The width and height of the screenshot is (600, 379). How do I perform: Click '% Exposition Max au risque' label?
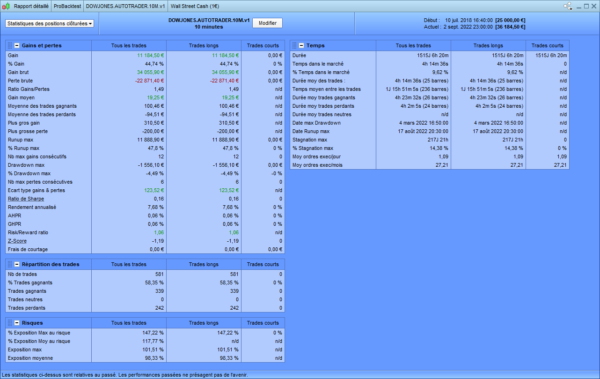click(x=39, y=333)
